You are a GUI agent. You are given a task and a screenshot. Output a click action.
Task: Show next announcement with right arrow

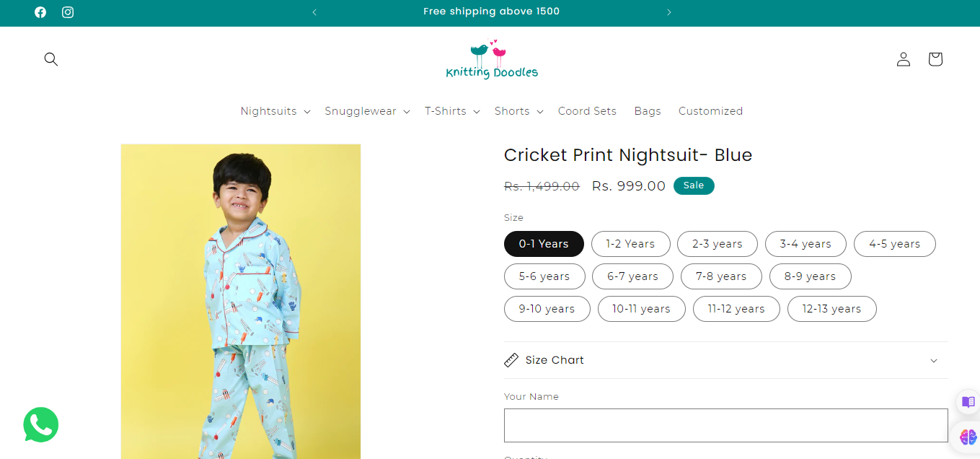(x=669, y=12)
